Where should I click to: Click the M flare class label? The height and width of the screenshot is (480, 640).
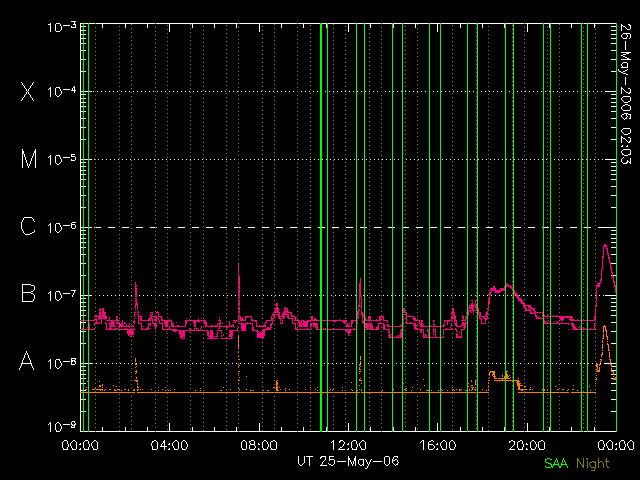[x=29, y=159]
